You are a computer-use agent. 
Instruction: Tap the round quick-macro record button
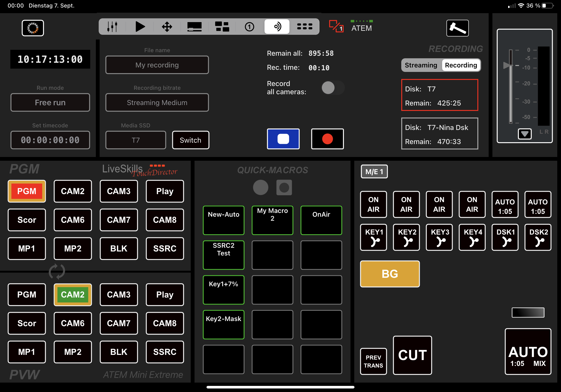point(261,188)
